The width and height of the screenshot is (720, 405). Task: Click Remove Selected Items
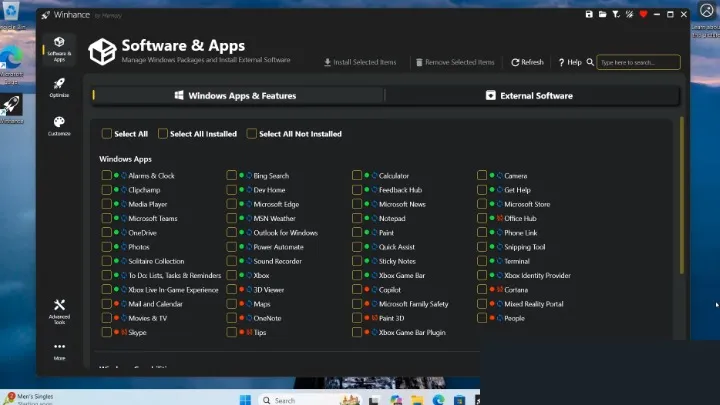(456, 62)
